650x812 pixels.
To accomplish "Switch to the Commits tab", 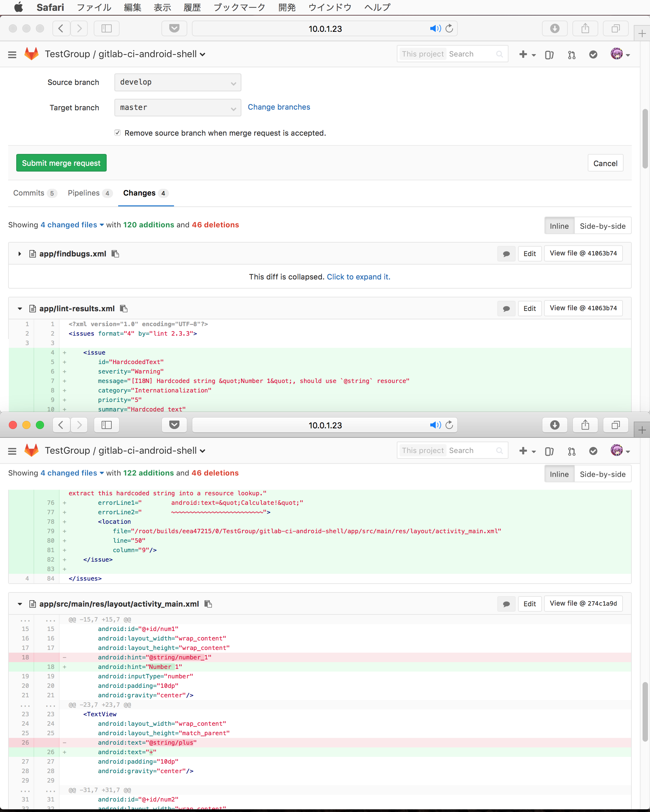I will coord(29,193).
